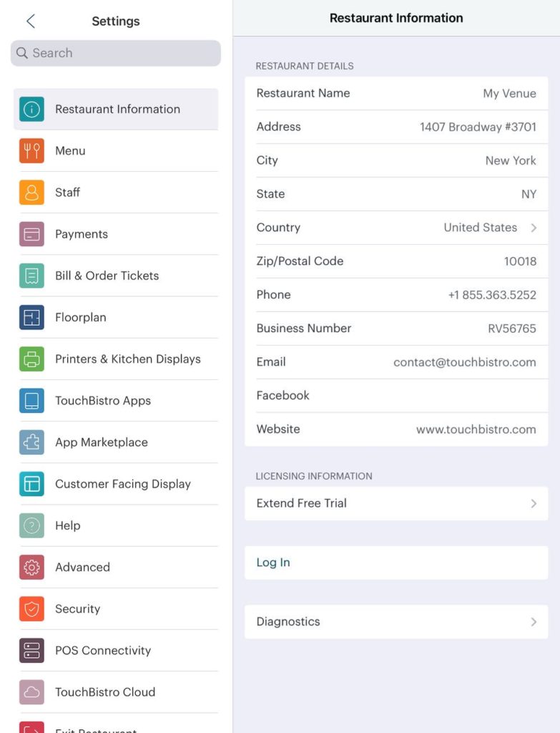Click the Bill & Order Tickets receipt icon
Viewport: 560px width, 733px height.
coord(31,276)
